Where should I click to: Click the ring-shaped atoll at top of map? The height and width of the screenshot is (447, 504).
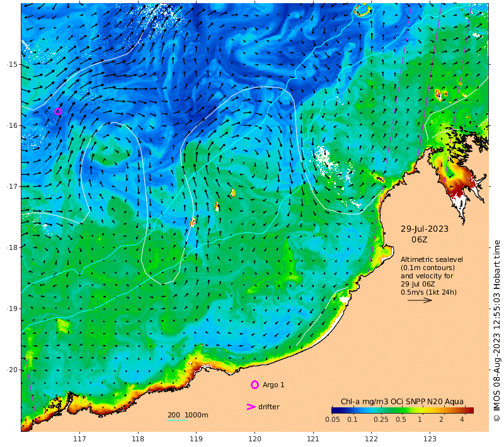click(x=363, y=10)
